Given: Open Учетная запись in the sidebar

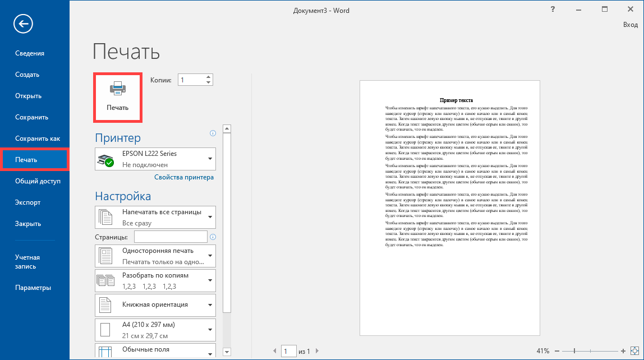Looking at the screenshot, I should (27, 262).
